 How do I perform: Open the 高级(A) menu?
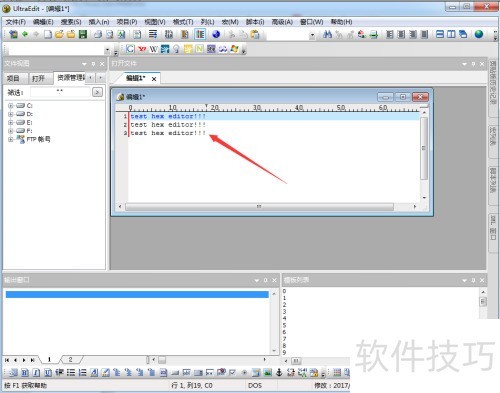tap(282, 22)
